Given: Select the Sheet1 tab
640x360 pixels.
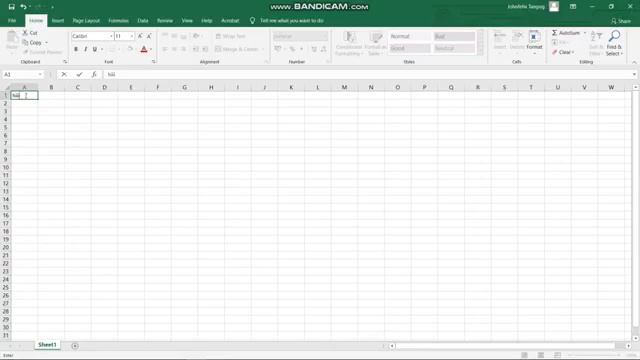Looking at the screenshot, I should tap(47, 345).
